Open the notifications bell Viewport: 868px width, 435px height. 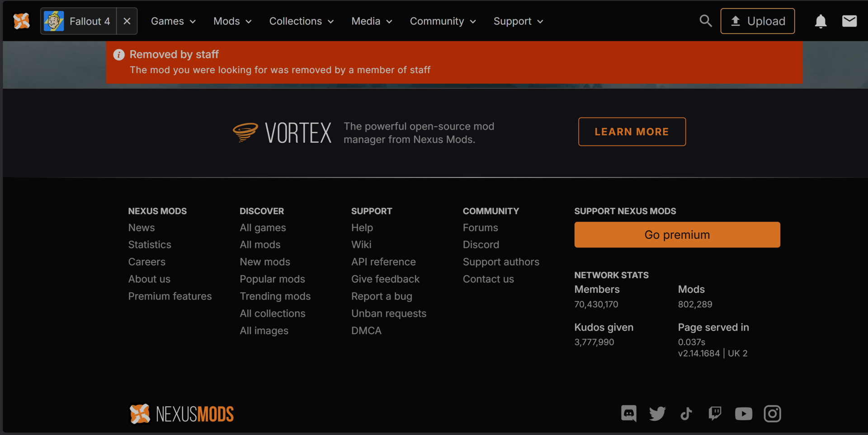point(821,21)
